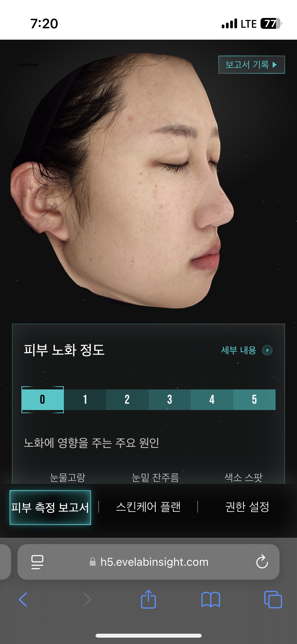Viewport: 297px width, 644px height.
Task: Open the bookmarks book icon
Action: click(x=210, y=599)
